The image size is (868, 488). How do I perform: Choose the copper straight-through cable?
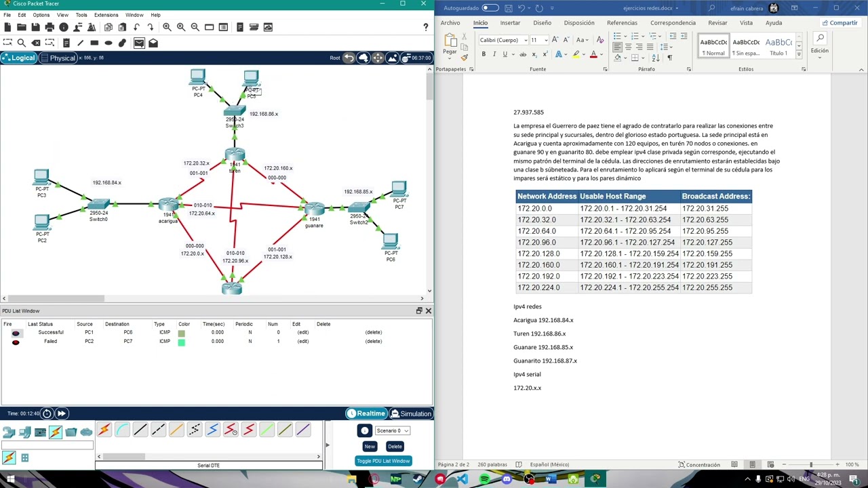140,430
